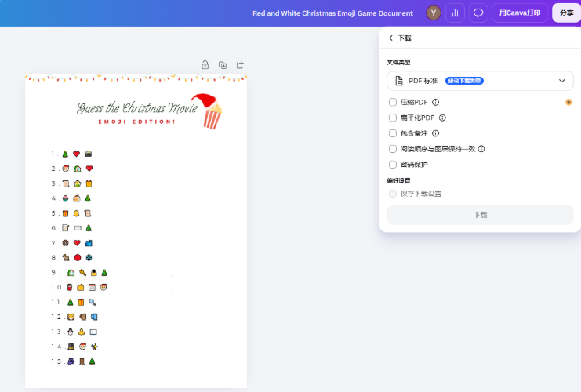Screen dimensions: 581x392
Task: Select the EMOJI EDITION! subtitle text
Action: [136, 122]
